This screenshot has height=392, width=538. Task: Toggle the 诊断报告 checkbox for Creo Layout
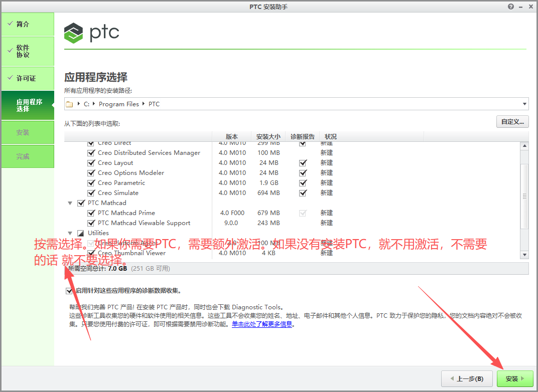302,162
